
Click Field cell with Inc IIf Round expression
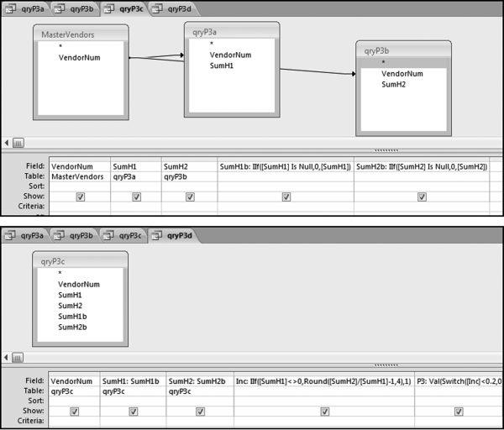tap(324, 381)
